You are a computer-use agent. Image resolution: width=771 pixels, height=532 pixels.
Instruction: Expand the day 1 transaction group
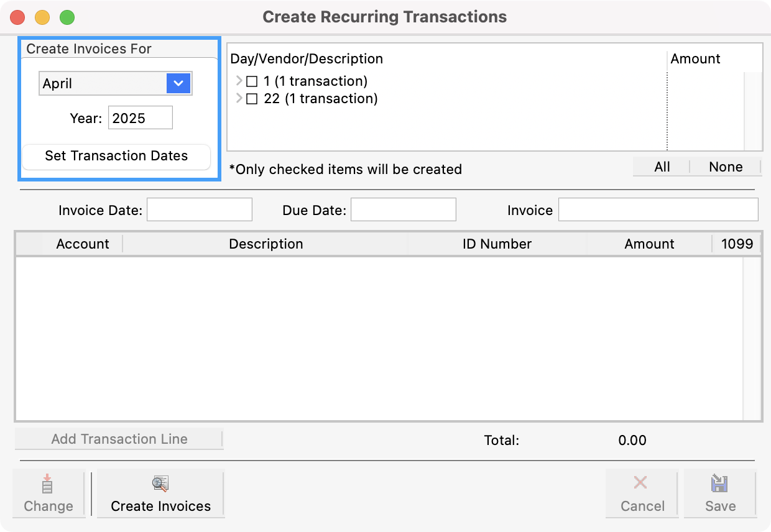[x=239, y=81]
